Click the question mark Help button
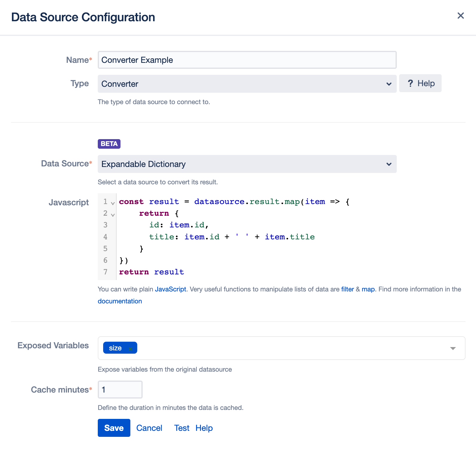The height and width of the screenshot is (450, 476). [420, 83]
